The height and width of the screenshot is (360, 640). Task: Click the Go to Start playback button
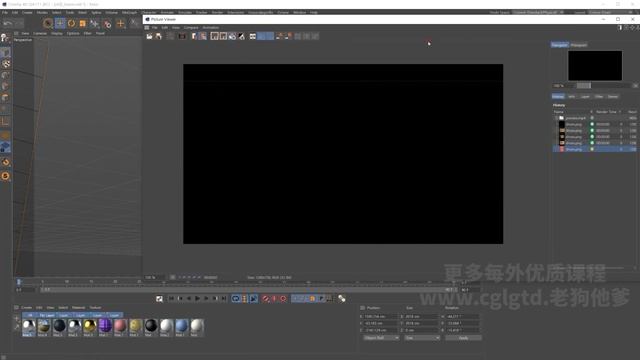[171, 299]
